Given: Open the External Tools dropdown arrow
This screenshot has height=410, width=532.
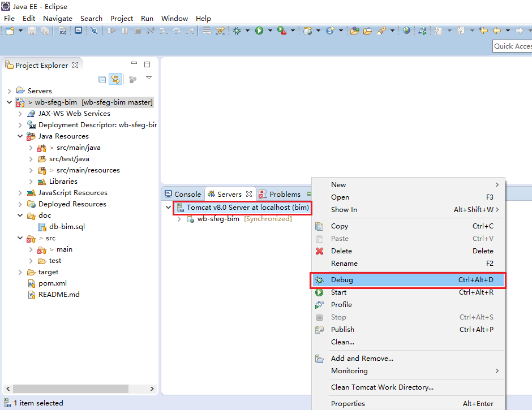Looking at the screenshot, I should point(293,31).
